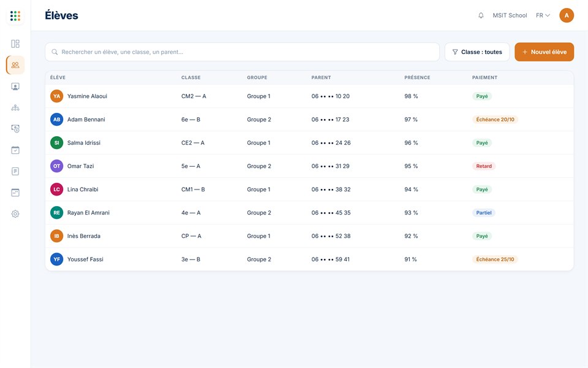This screenshot has height=368, width=588.
Task: Click the 'Échéance 25/10' payment badge
Action: click(x=495, y=259)
